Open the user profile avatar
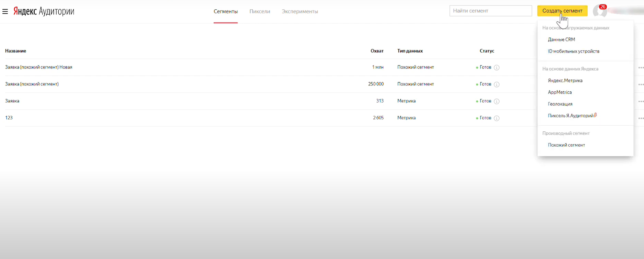The height and width of the screenshot is (259, 644). [599, 11]
